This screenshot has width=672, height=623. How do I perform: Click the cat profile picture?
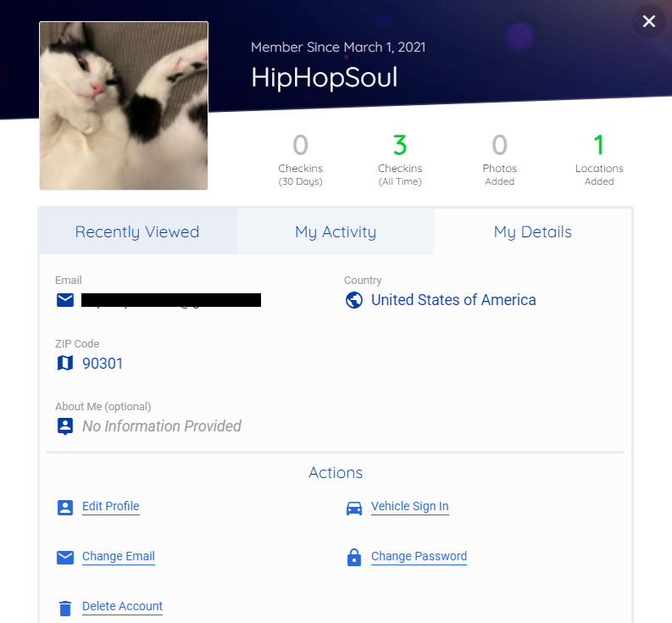(124, 106)
